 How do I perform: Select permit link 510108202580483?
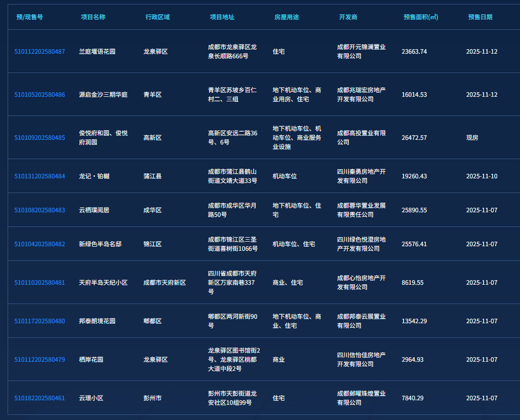point(39,210)
